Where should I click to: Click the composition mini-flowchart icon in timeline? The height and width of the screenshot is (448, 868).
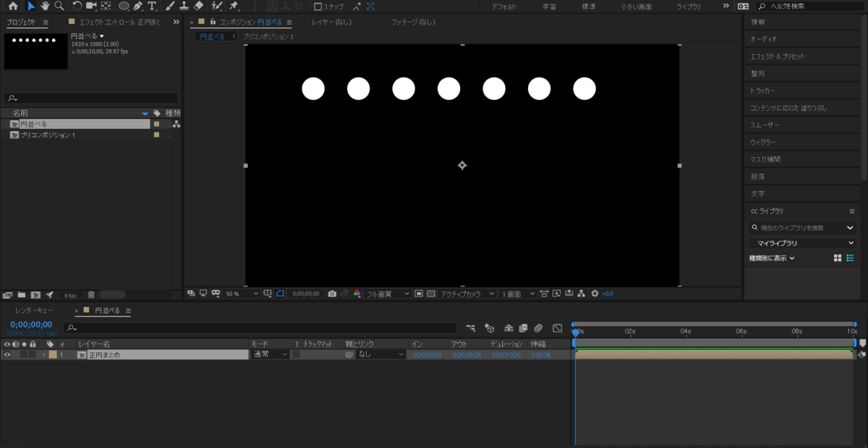(x=471, y=328)
